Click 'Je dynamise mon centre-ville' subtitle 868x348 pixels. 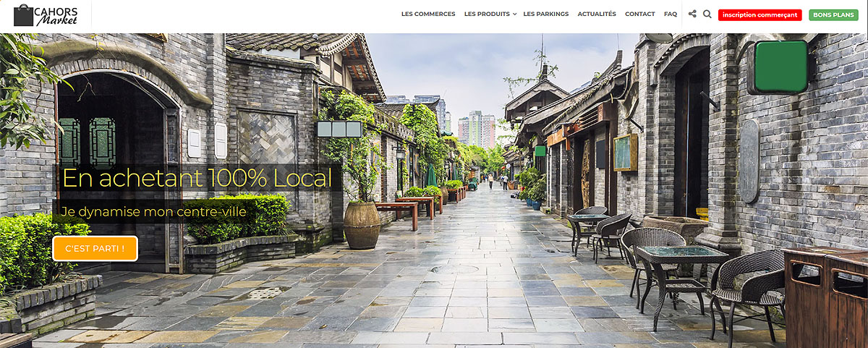153,212
